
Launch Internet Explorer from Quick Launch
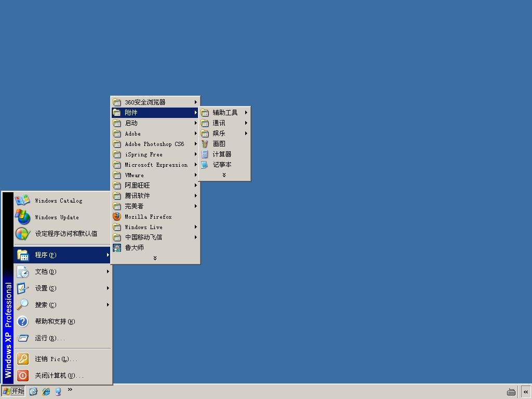[46, 392]
